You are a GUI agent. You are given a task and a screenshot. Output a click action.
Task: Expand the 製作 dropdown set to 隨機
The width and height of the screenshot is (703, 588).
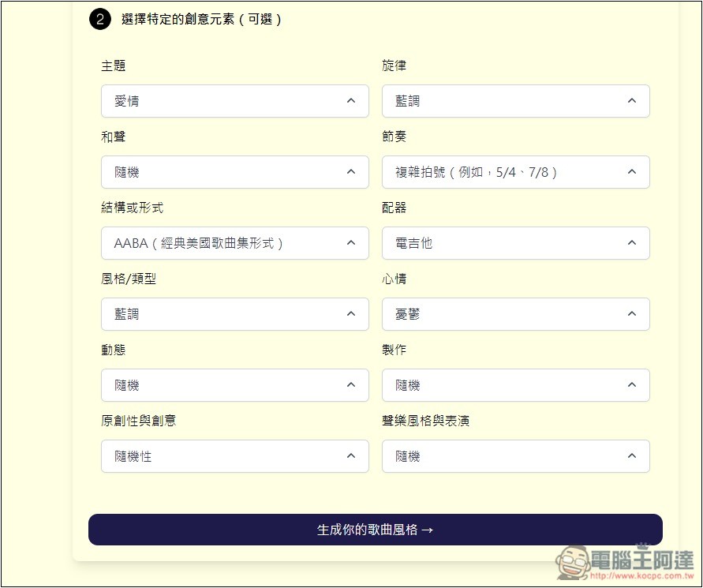pos(515,385)
